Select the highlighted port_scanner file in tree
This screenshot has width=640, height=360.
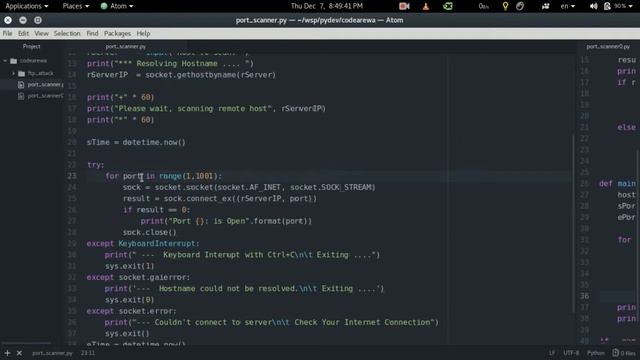click(45, 85)
